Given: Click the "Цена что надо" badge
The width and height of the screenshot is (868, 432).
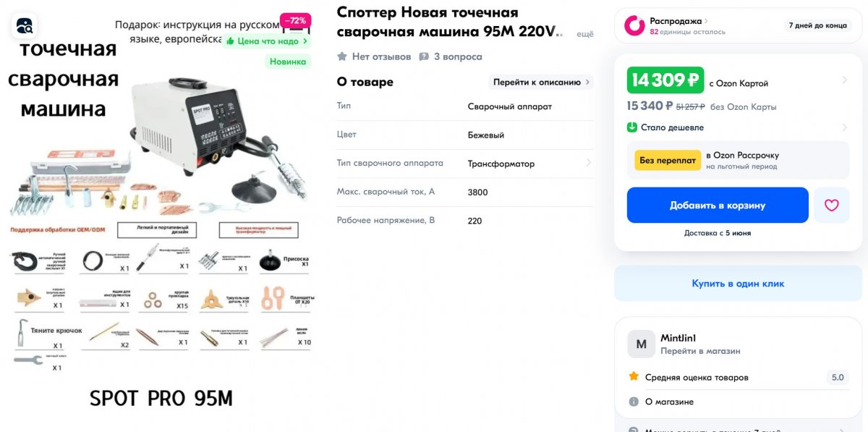Looking at the screenshot, I should click(x=267, y=41).
